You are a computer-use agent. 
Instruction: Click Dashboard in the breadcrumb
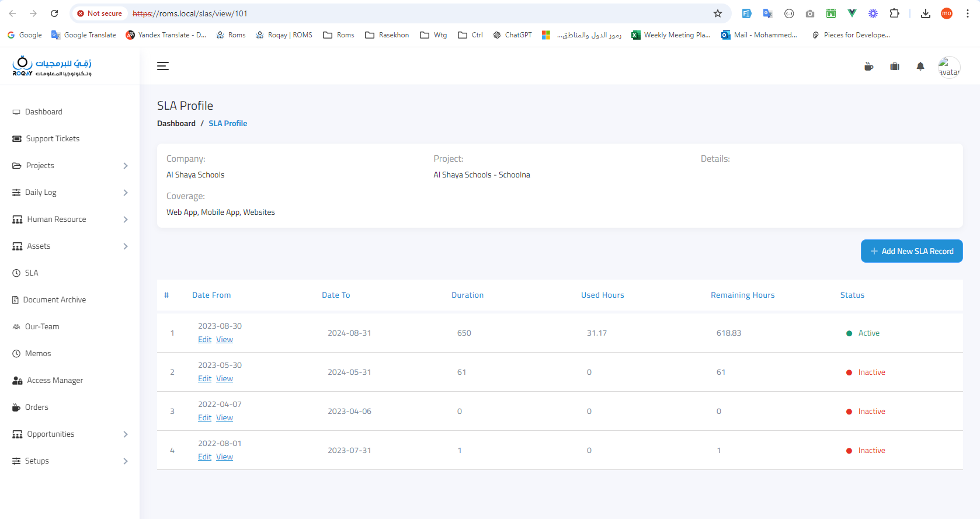click(176, 124)
